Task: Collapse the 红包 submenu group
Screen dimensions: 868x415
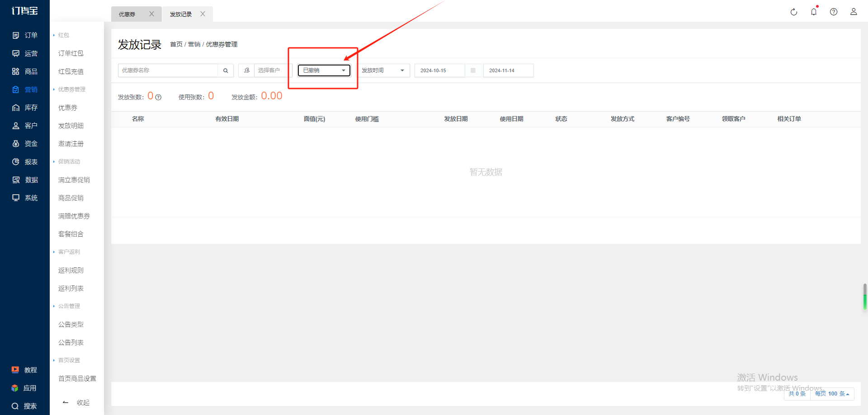Action: tap(63, 35)
